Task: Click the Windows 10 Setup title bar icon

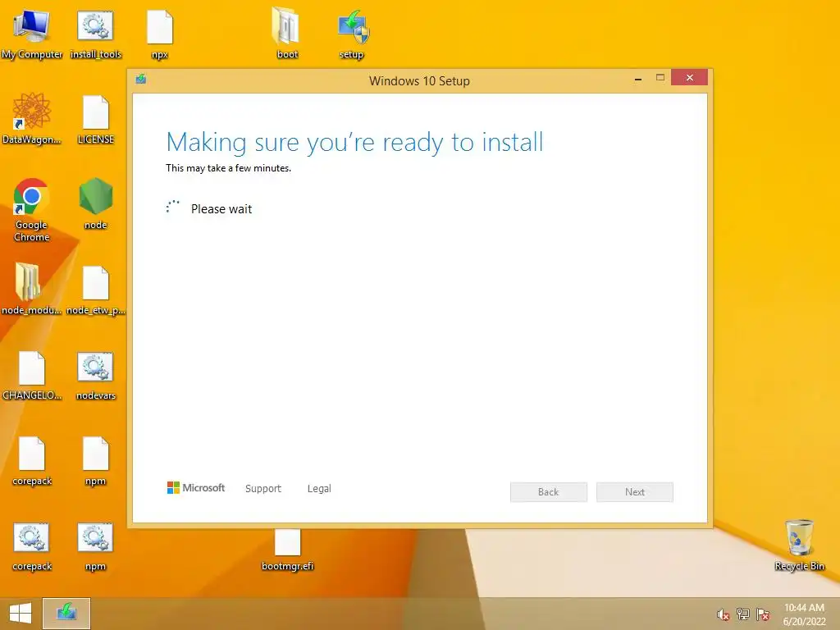Action: pos(141,80)
